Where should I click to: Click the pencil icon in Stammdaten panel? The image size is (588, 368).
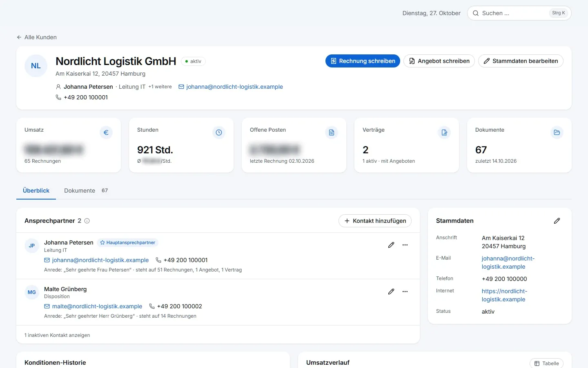tap(557, 221)
